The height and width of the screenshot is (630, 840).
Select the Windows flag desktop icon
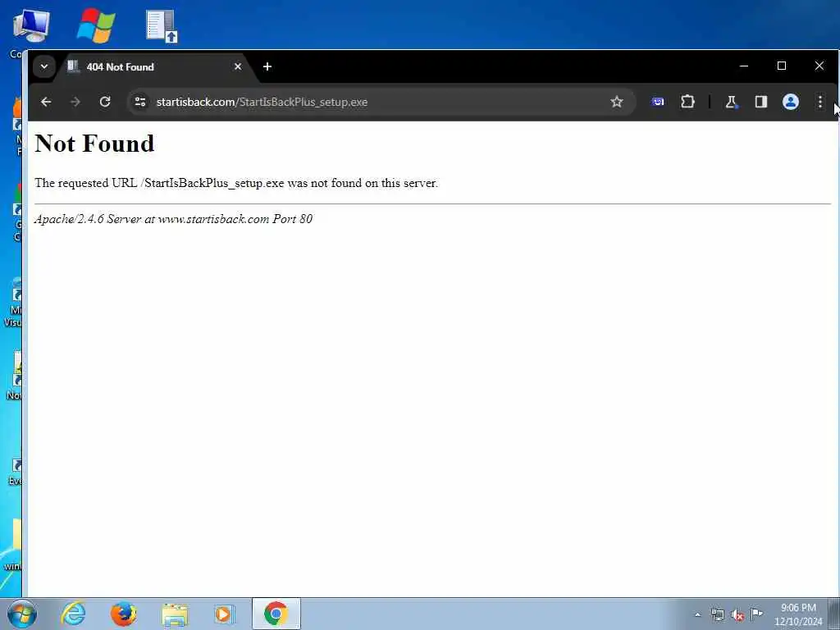pyautogui.click(x=96, y=25)
